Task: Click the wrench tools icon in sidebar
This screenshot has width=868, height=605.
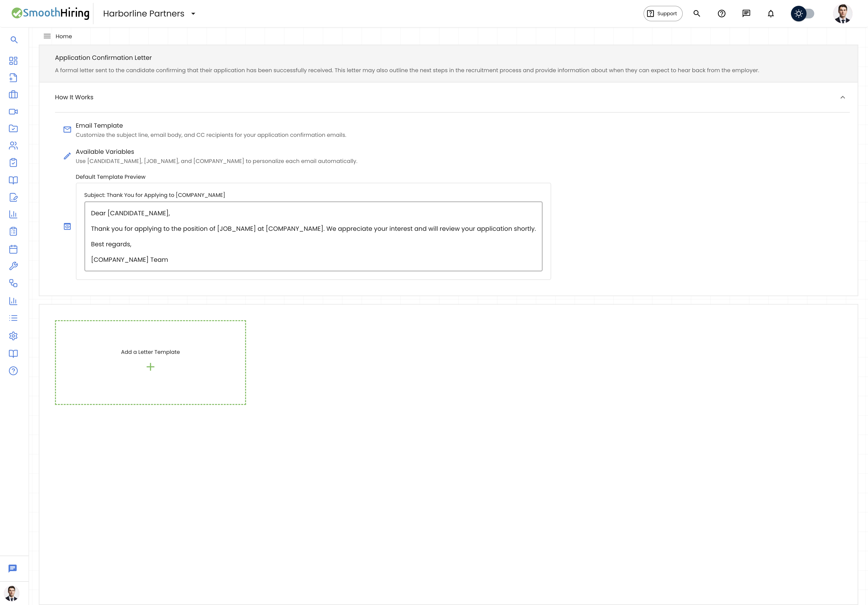Action: point(13,266)
